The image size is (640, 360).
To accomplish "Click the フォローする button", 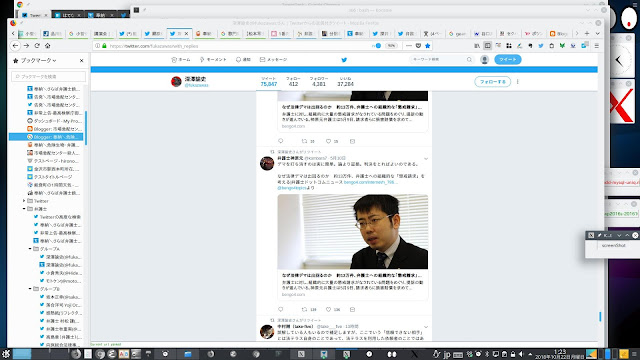I will (493, 82).
